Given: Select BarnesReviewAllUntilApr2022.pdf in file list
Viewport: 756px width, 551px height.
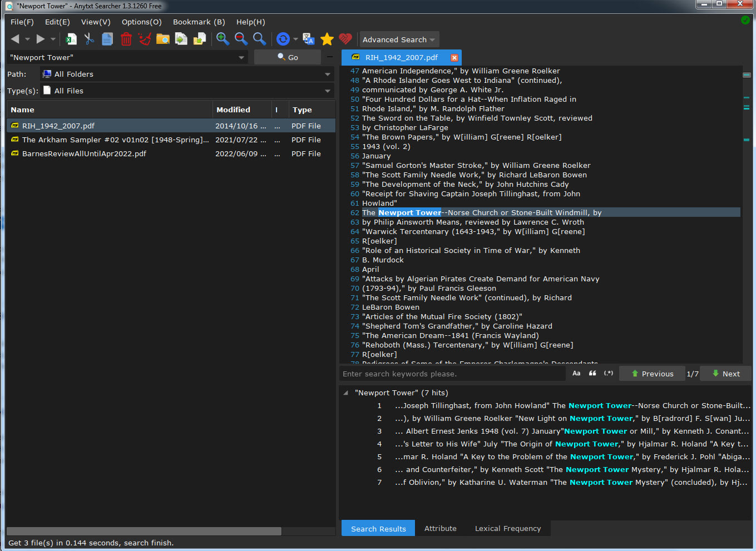Looking at the screenshot, I should coord(84,154).
